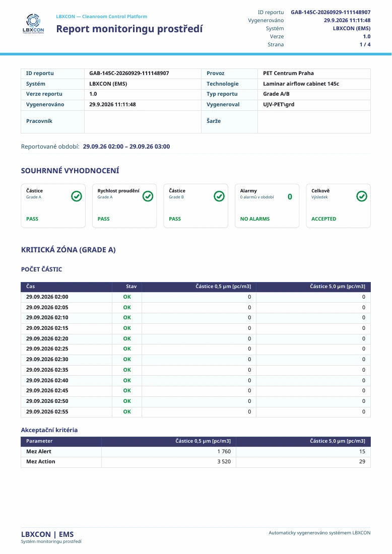Click header timestamp 29.9.2026 11:11:48

(347, 20)
